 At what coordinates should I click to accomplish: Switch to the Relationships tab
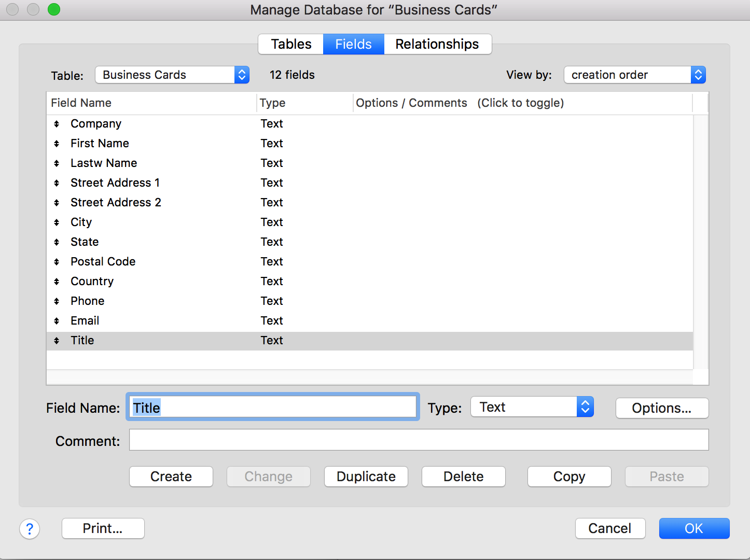pos(437,44)
